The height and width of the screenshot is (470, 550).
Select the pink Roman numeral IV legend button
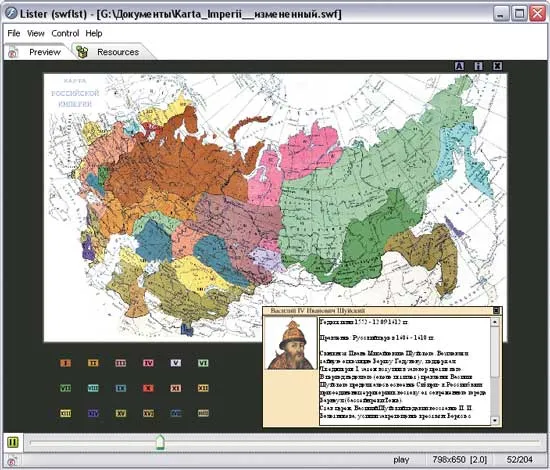(148, 363)
